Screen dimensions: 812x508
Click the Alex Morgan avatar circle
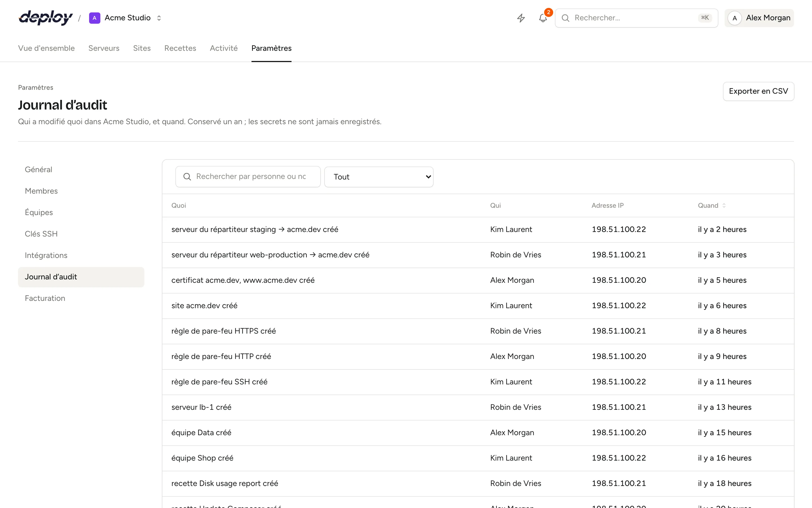point(734,18)
